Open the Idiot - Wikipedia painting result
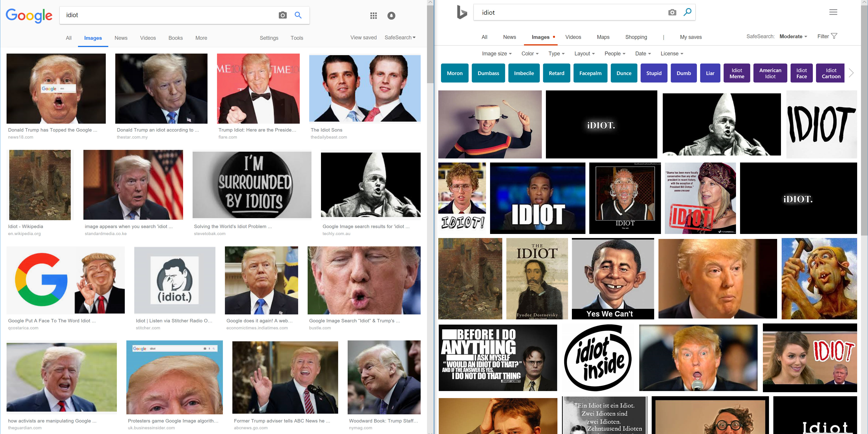The image size is (868, 434). [40, 185]
